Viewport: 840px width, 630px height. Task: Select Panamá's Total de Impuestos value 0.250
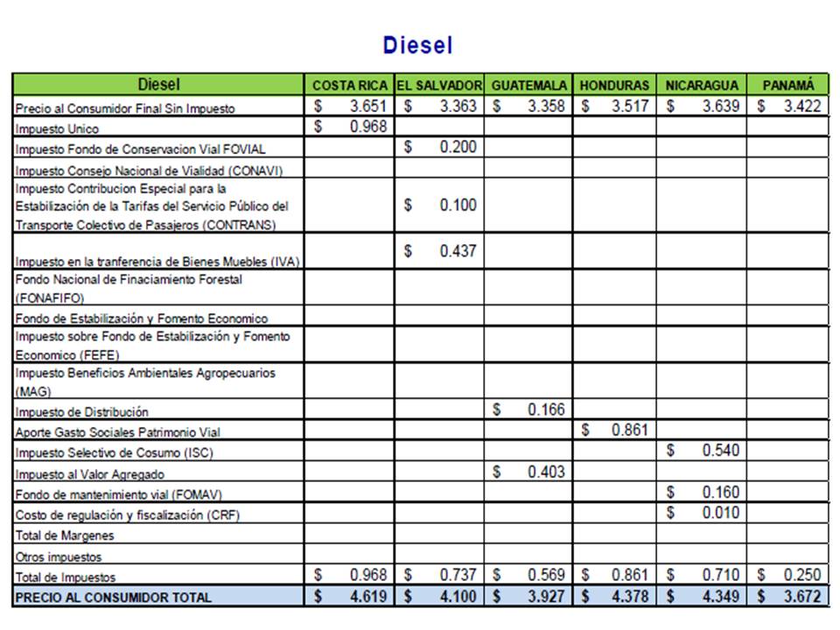[803, 575]
